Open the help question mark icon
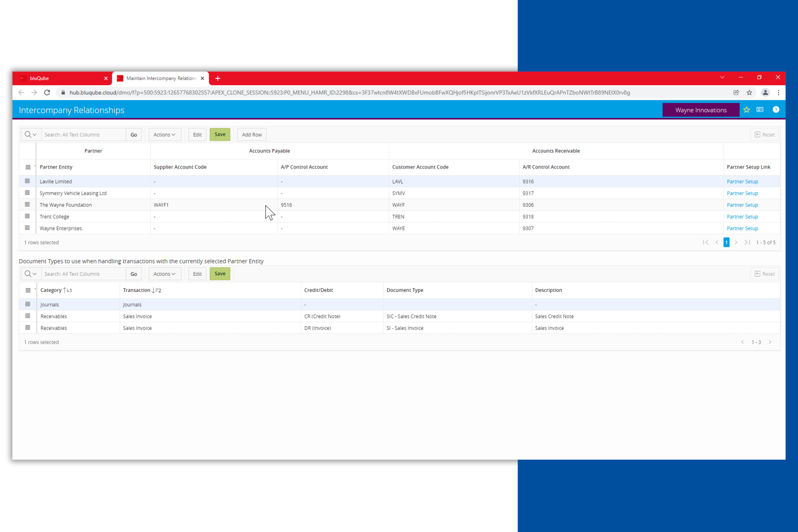The width and height of the screenshot is (798, 532). [776, 110]
